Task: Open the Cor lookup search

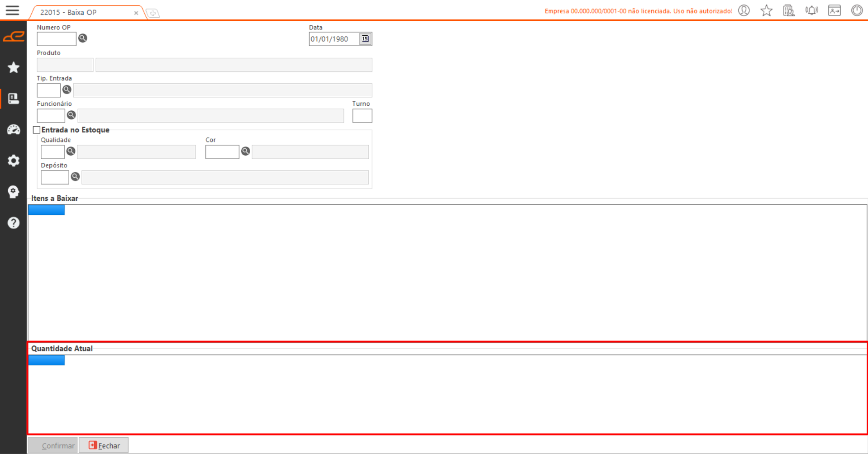Action: pos(246,151)
